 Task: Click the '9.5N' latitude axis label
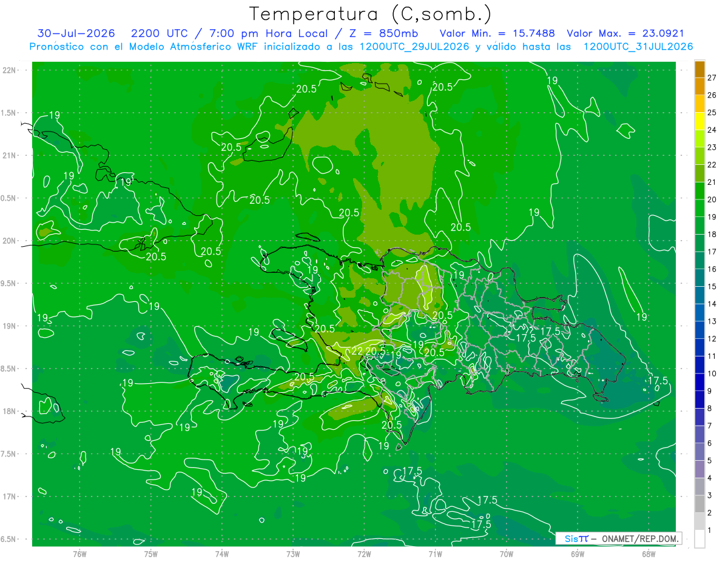coord(8,283)
